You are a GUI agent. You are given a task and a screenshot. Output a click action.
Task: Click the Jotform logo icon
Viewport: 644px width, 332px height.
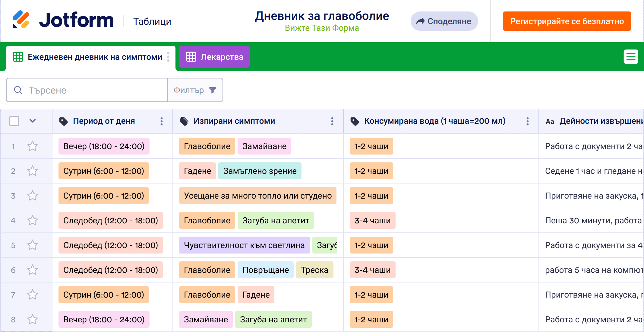[21, 20]
